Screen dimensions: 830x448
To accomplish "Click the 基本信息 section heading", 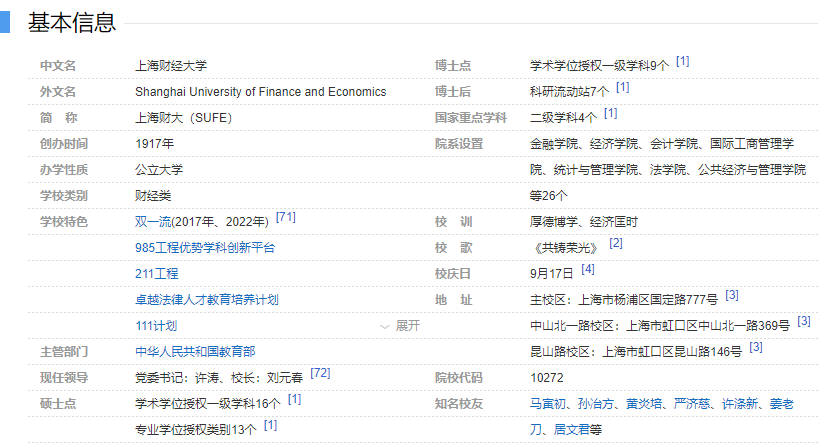I will (71, 22).
